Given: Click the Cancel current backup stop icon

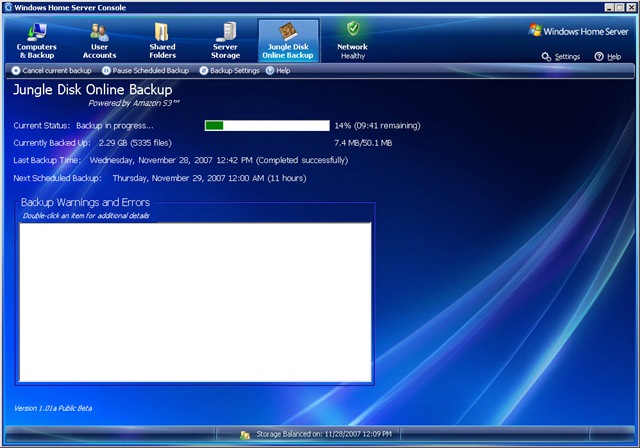Looking at the screenshot, I should [x=16, y=71].
